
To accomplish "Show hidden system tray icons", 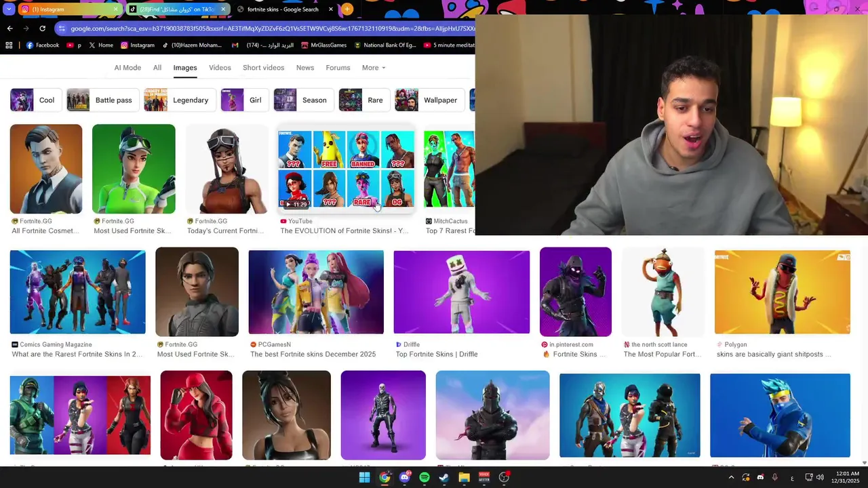I will [731, 478].
